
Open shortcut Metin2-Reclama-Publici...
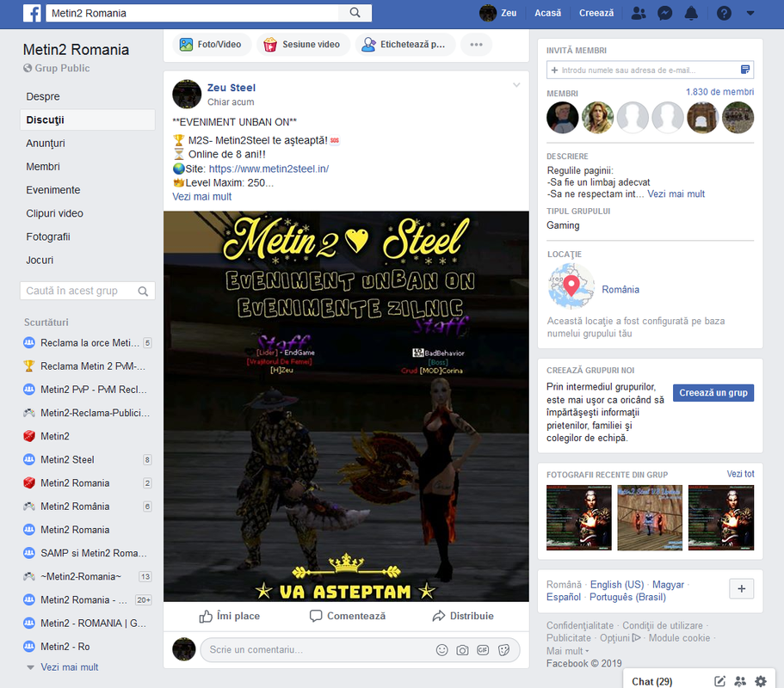[x=88, y=413]
